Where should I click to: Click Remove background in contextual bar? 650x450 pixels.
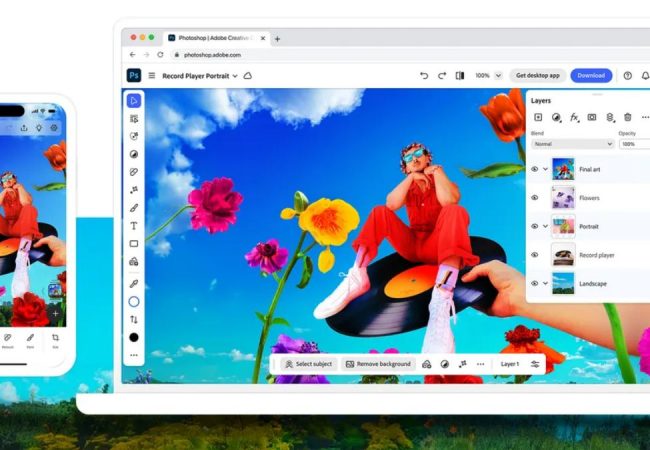378,364
